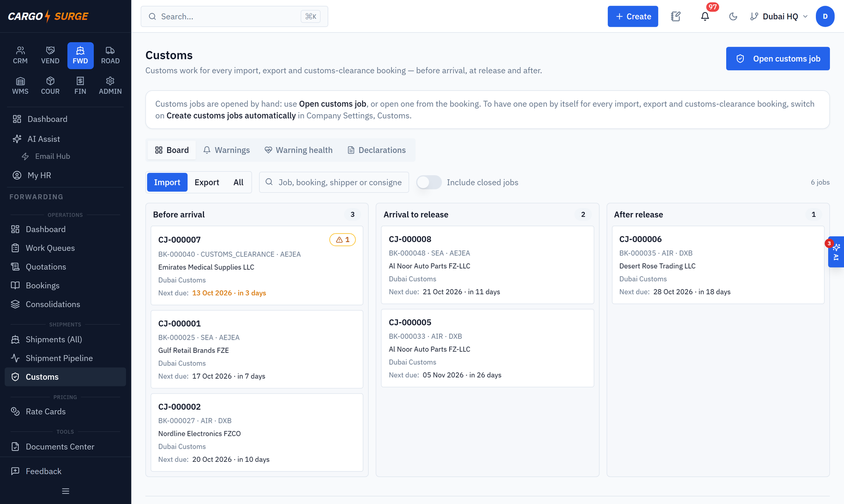Viewport: 844px width, 504px height.
Task: Open the WMS warehouse module
Action: pyautogui.click(x=20, y=86)
